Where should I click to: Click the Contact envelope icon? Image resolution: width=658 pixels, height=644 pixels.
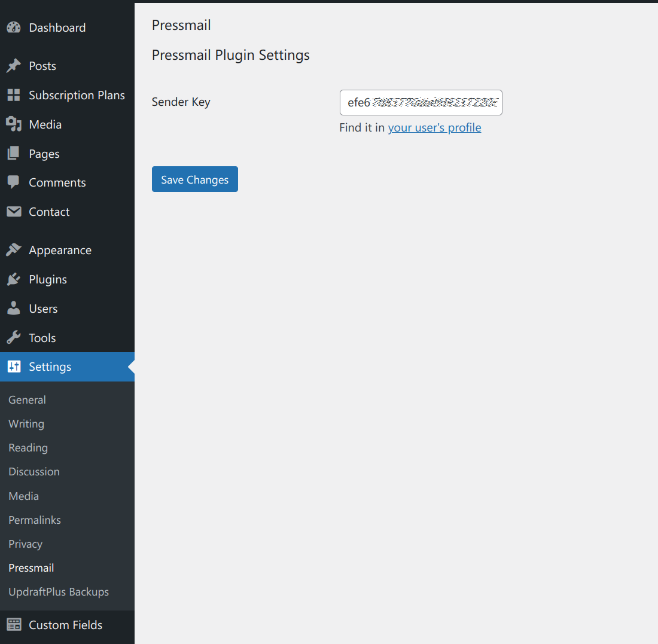click(x=14, y=212)
